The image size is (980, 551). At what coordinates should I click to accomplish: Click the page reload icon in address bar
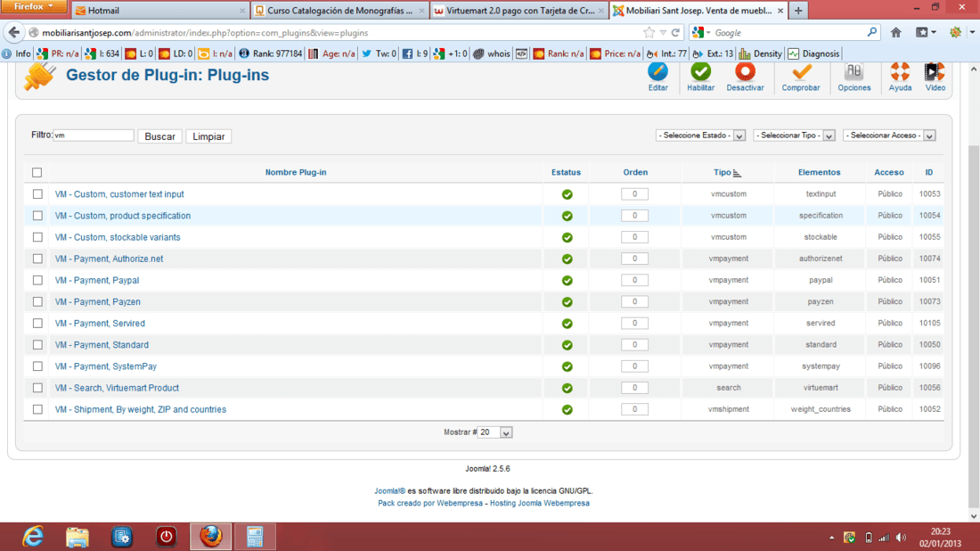point(675,32)
